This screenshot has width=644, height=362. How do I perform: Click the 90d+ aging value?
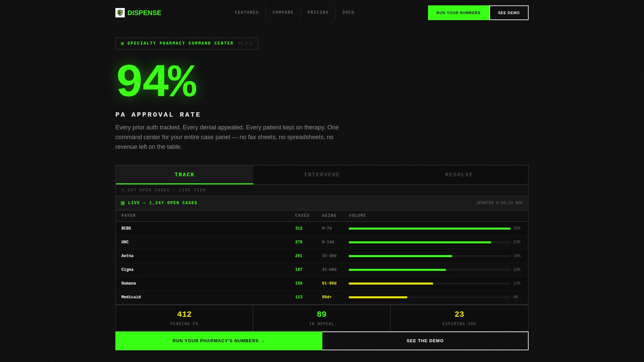coord(327,297)
